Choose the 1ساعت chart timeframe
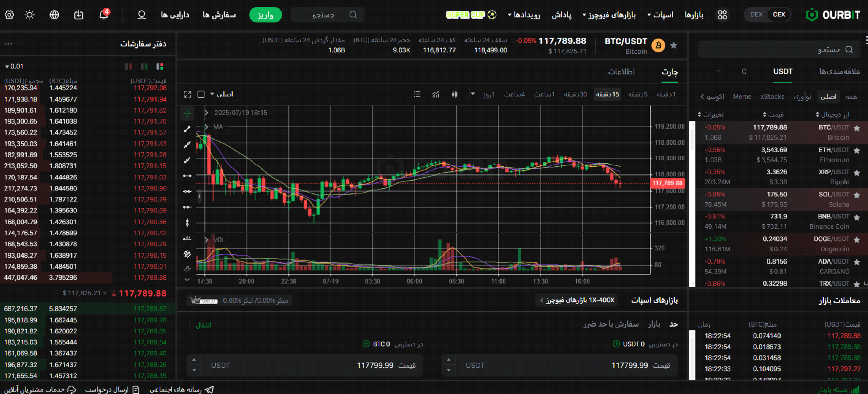The width and height of the screenshot is (868, 394). 544,94
